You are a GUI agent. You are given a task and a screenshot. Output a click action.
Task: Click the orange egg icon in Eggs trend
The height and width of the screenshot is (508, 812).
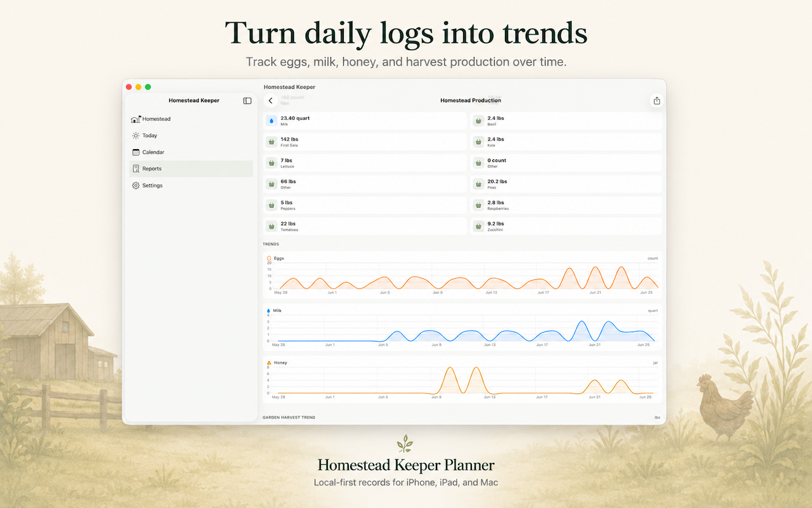click(x=269, y=258)
